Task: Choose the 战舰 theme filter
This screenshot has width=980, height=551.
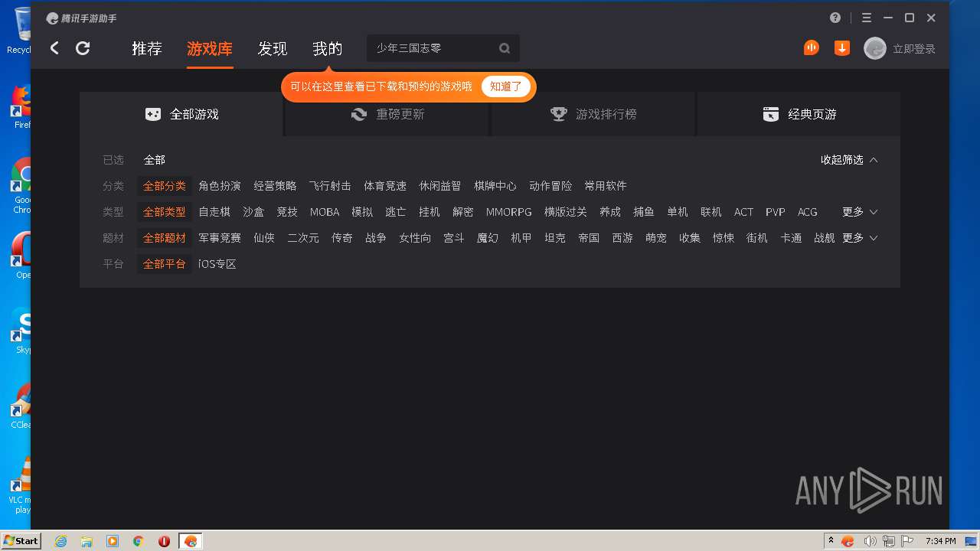Action: [x=825, y=238]
